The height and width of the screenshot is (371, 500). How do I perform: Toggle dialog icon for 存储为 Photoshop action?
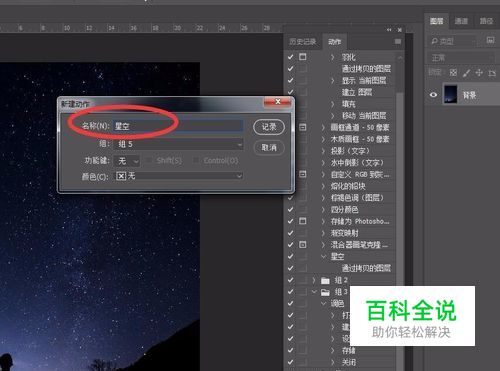303,221
